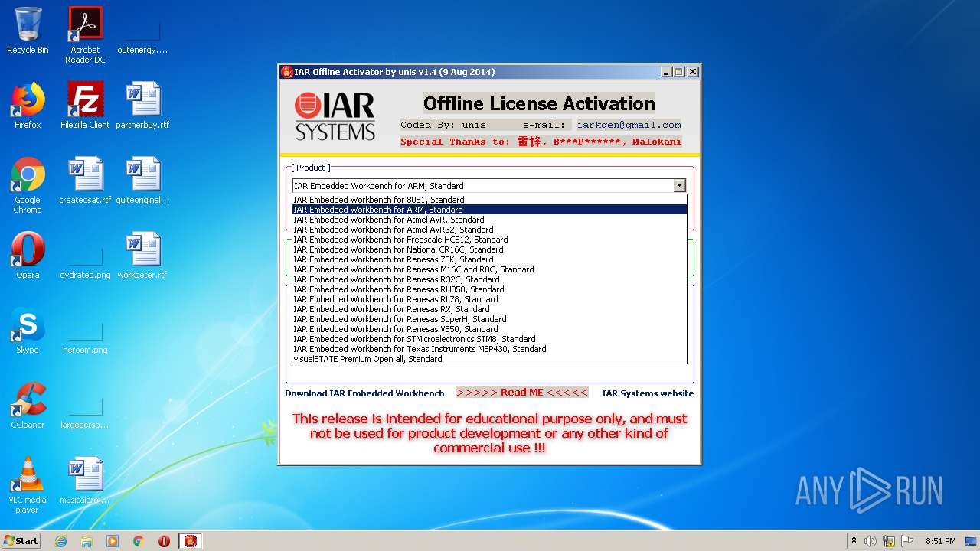The width and height of the screenshot is (980, 551).
Task: Open FileZilla Client shortcut
Action: [85, 106]
